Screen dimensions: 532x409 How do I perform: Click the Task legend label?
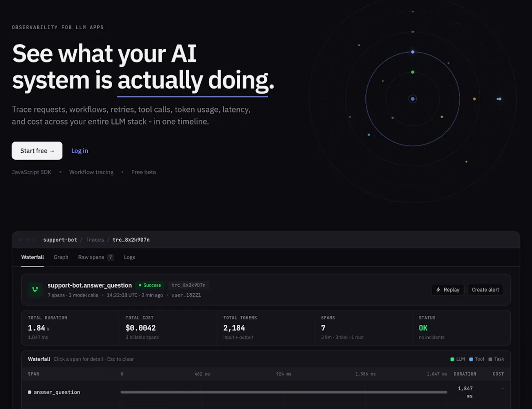(499, 359)
